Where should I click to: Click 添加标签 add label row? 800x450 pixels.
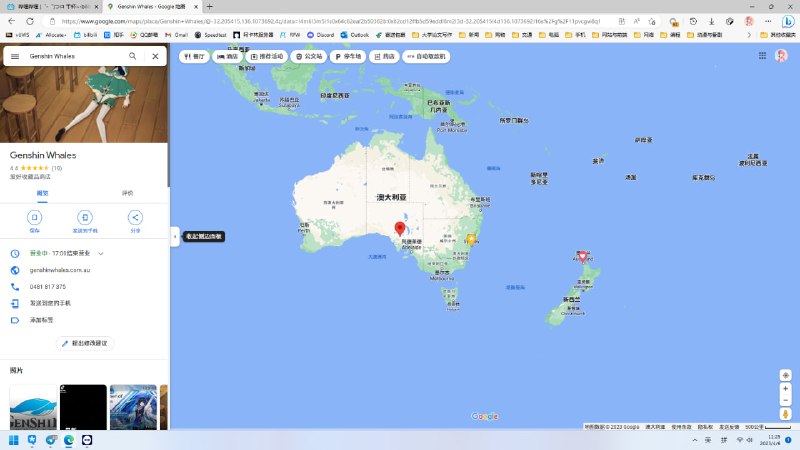point(84,320)
